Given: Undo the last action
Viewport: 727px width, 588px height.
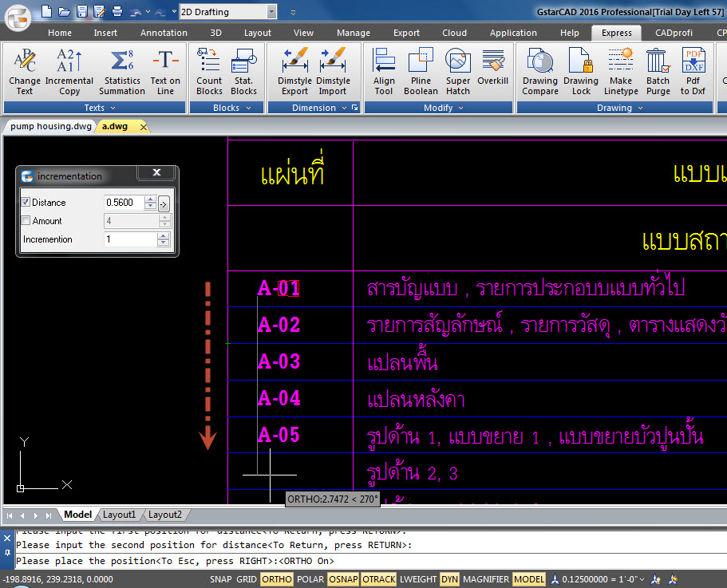Looking at the screenshot, I should click(x=136, y=12).
